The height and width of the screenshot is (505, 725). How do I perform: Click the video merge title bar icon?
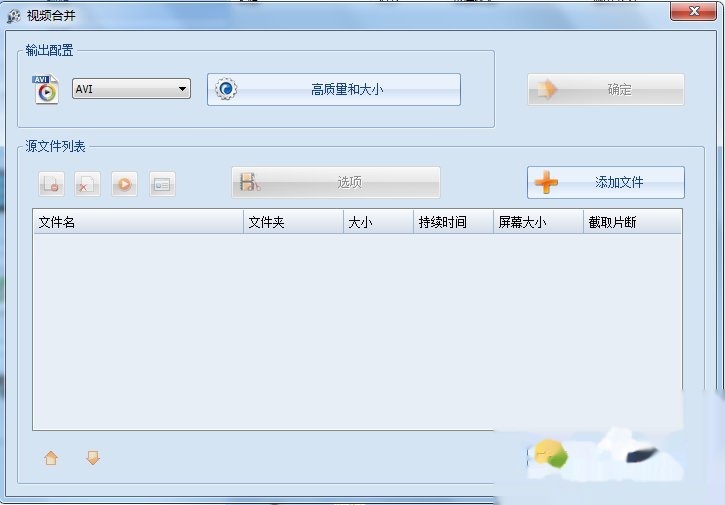click(14, 16)
